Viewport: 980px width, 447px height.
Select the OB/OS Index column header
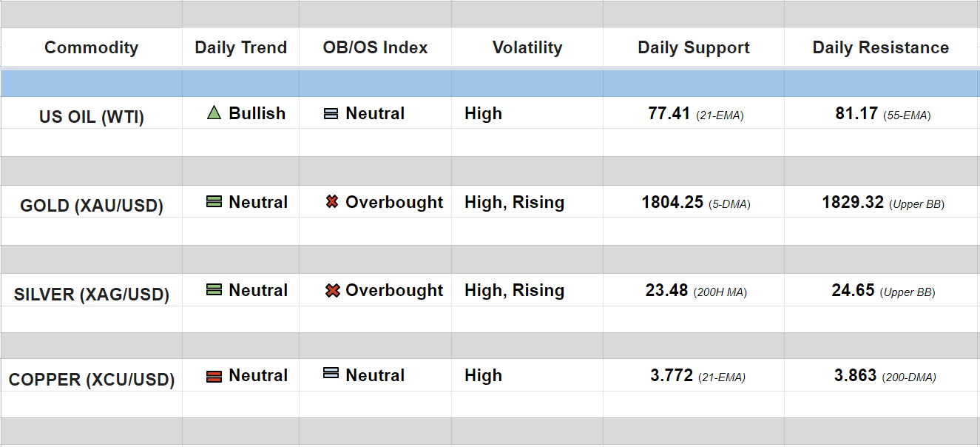pyautogui.click(x=375, y=47)
